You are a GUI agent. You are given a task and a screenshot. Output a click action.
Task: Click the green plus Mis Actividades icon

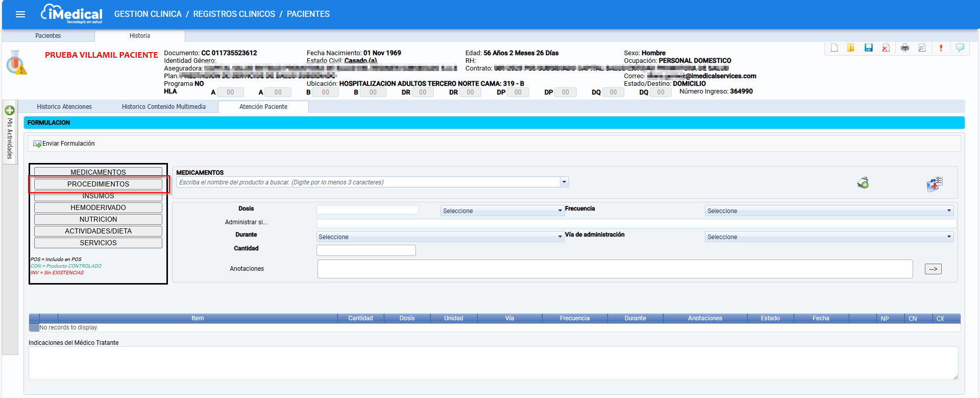(10, 110)
